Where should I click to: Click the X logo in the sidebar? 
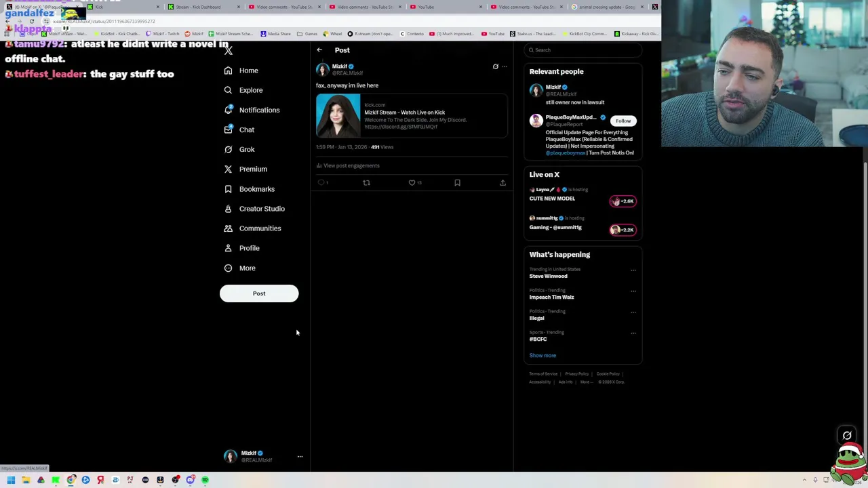pyautogui.click(x=229, y=50)
